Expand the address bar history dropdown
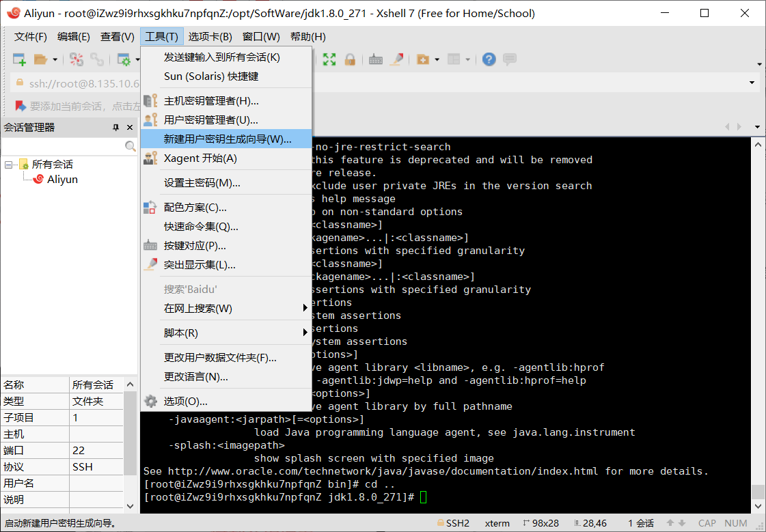 pos(752,83)
